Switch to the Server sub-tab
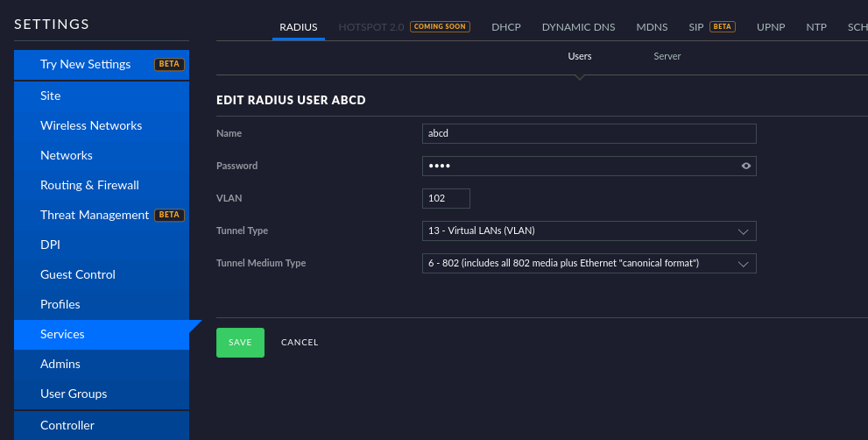Viewport: 868px width, 440px height. [667, 56]
